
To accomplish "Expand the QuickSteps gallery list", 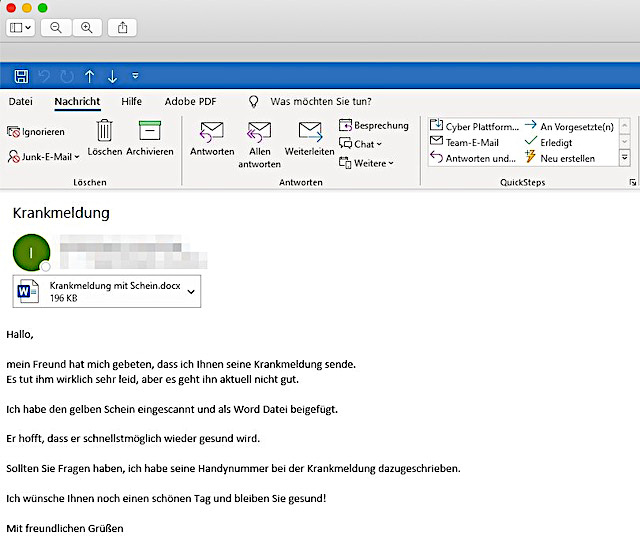I will tap(625, 158).
